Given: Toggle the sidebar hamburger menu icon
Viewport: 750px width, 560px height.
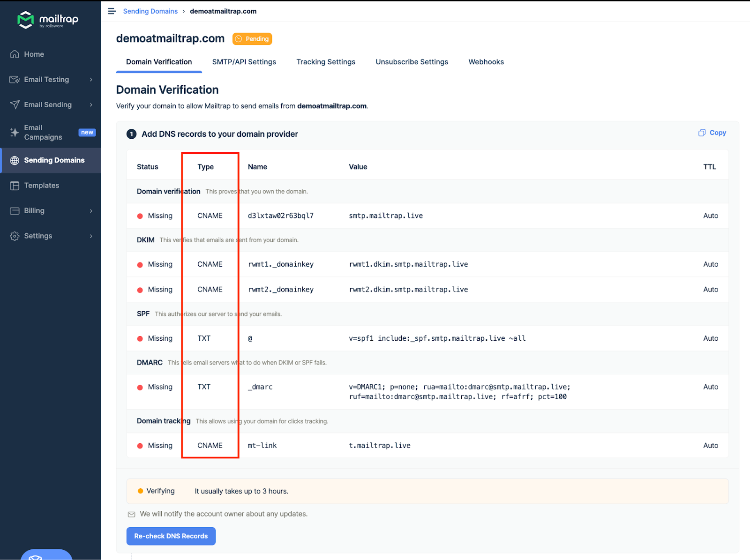Looking at the screenshot, I should pos(112,11).
